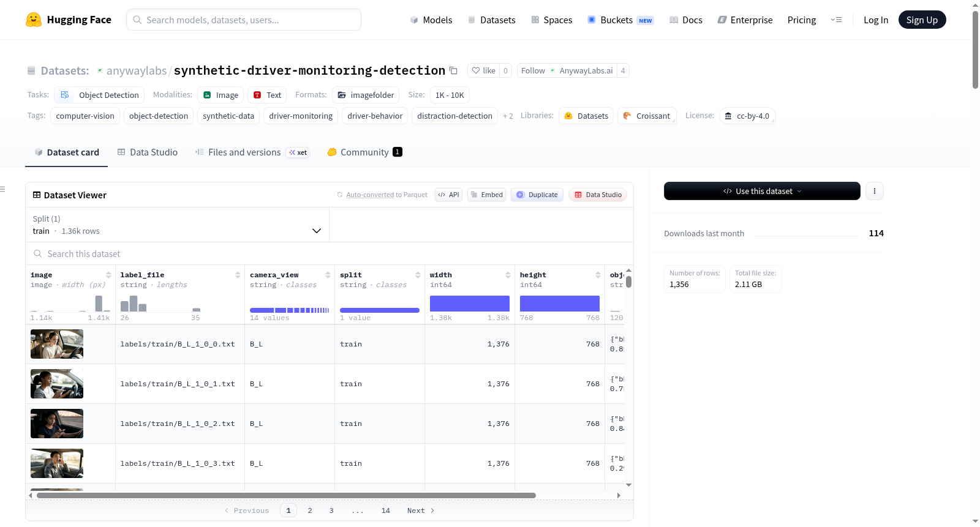Click the driver-behavior tag
The width and height of the screenshot is (980, 527).
pos(375,116)
